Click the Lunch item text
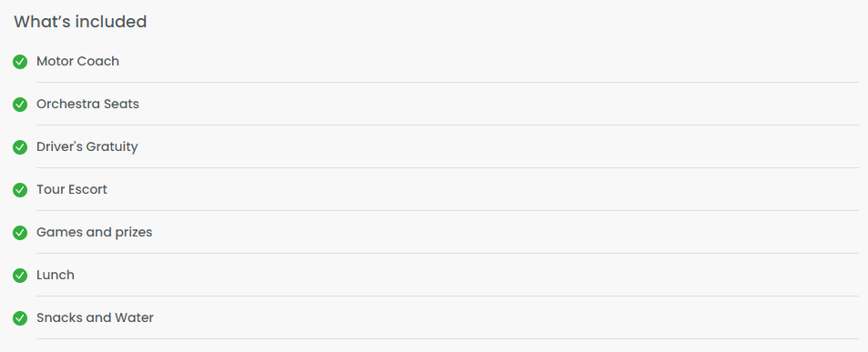Screen dimensions: 868x352 point(56,275)
